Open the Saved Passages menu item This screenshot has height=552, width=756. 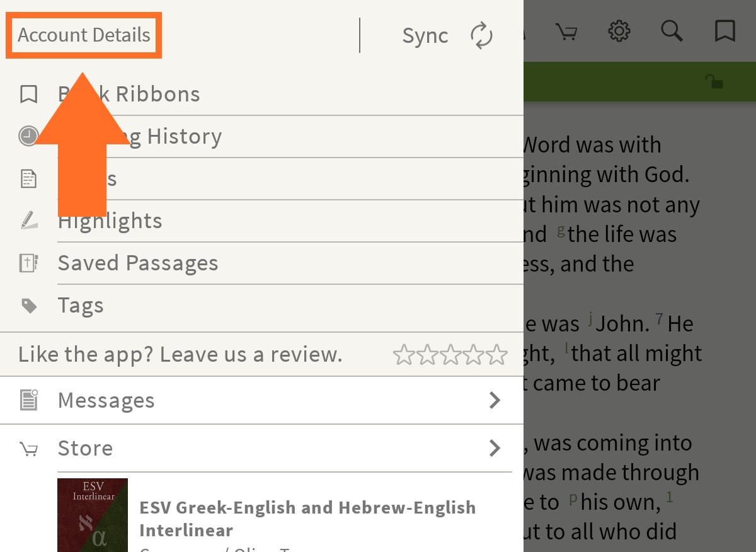click(x=138, y=263)
